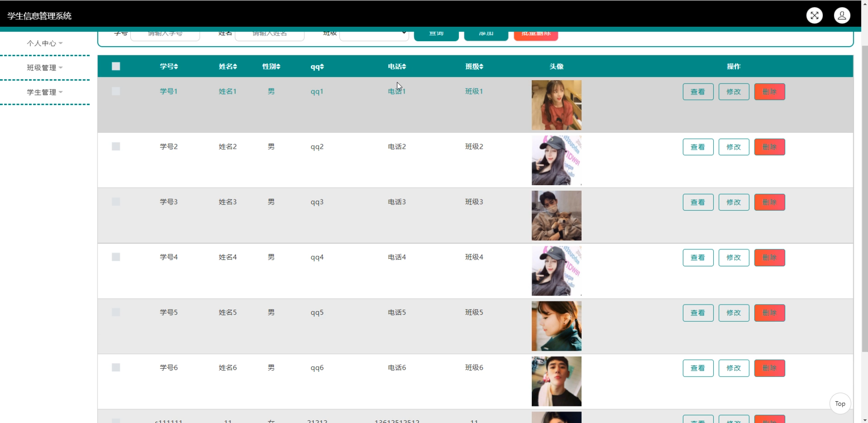Screen dimensions: 868x423
Task: Sort by 班级 column arrows
Action: tap(481, 67)
